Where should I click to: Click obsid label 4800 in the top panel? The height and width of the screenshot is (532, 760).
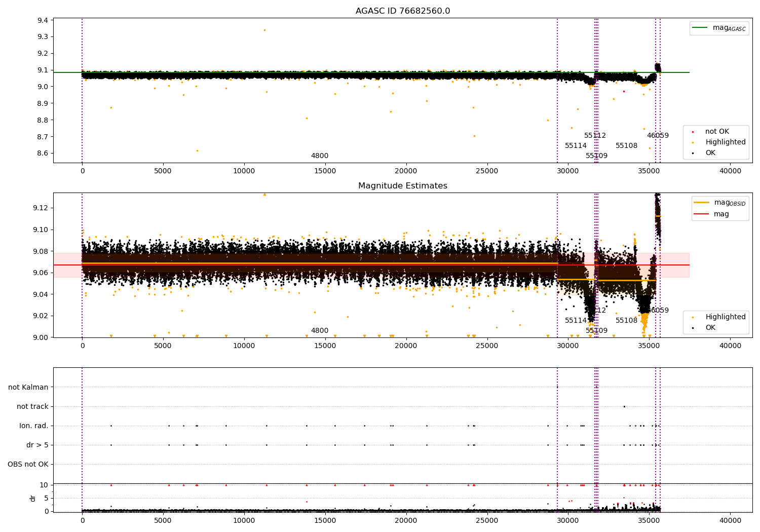pos(320,156)
